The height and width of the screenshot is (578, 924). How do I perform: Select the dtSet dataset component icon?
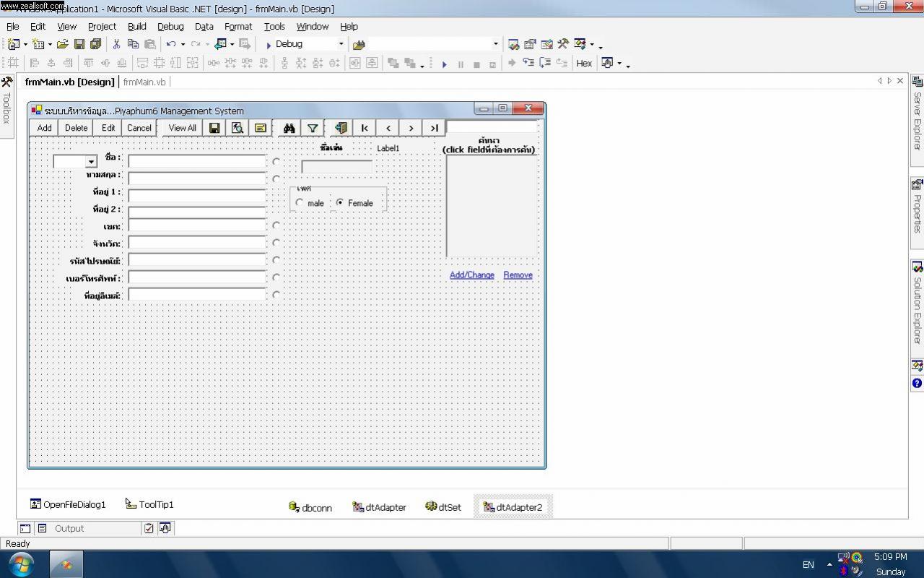click(x=443, y=507)
